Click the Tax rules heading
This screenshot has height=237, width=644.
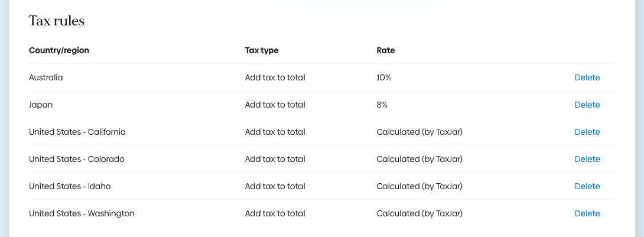click(x=57, y=21)
